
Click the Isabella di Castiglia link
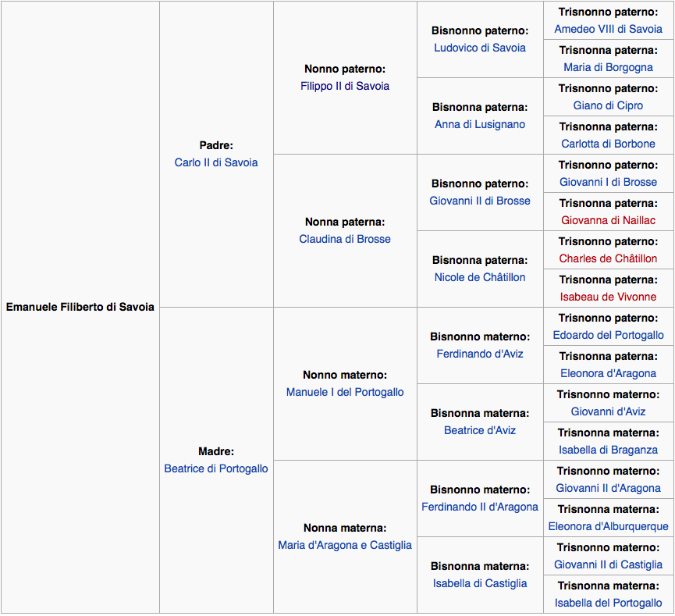[479, 583]
